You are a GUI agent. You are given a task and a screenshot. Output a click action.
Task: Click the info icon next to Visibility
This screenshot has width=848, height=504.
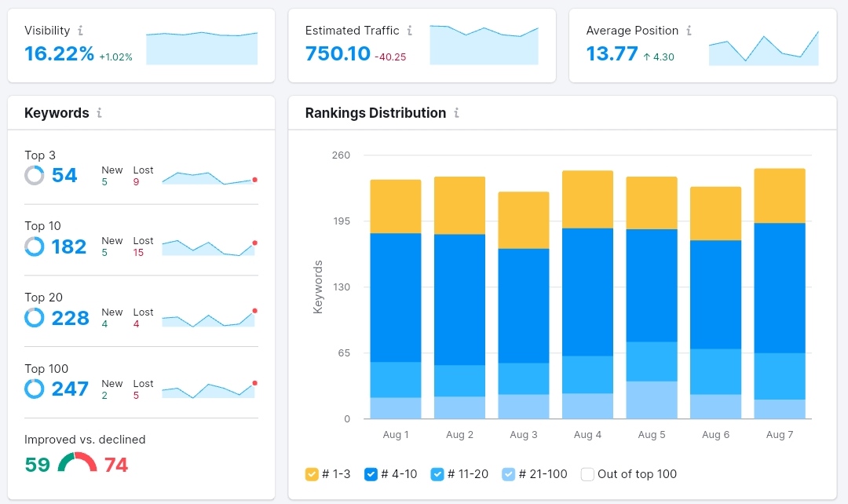(80, 31)
